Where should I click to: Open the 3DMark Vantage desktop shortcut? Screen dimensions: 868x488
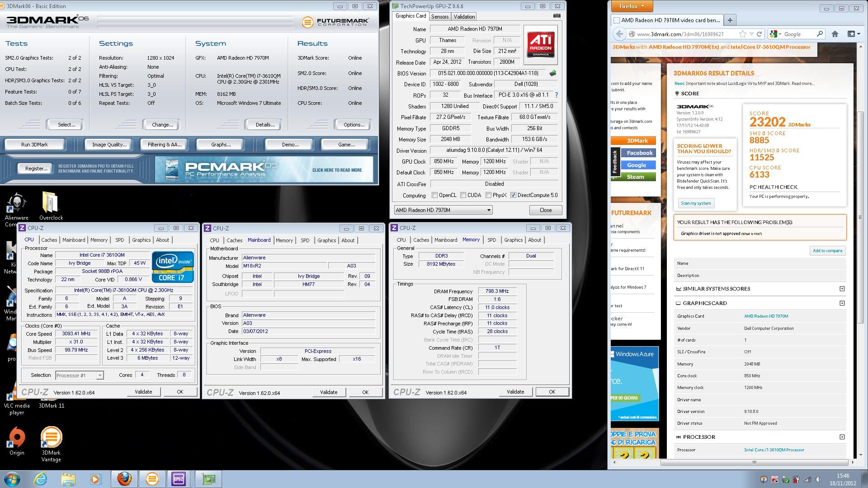51,444
